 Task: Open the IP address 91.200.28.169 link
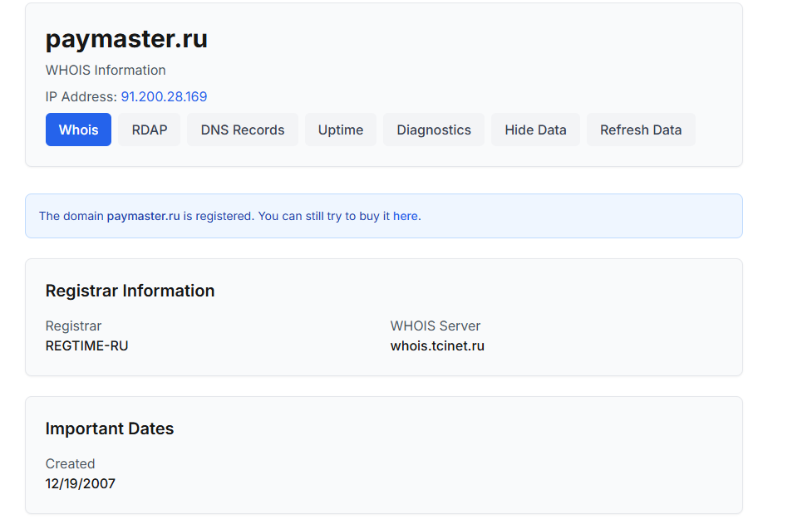(164, 96)
